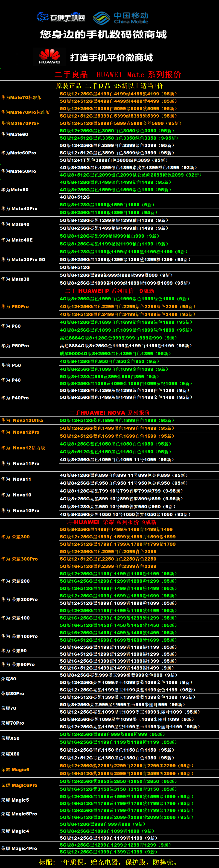The width and height of the screenshot is (219, 868).
Task: Select the 华为Mate50 model cell
Action: (x=29, y=190)
